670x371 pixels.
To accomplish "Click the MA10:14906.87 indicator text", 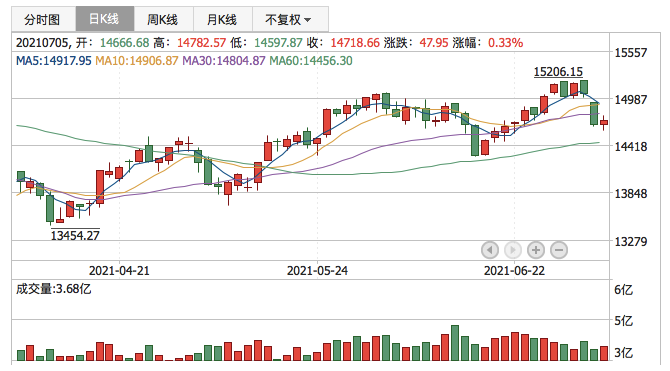I will (136, 61).
